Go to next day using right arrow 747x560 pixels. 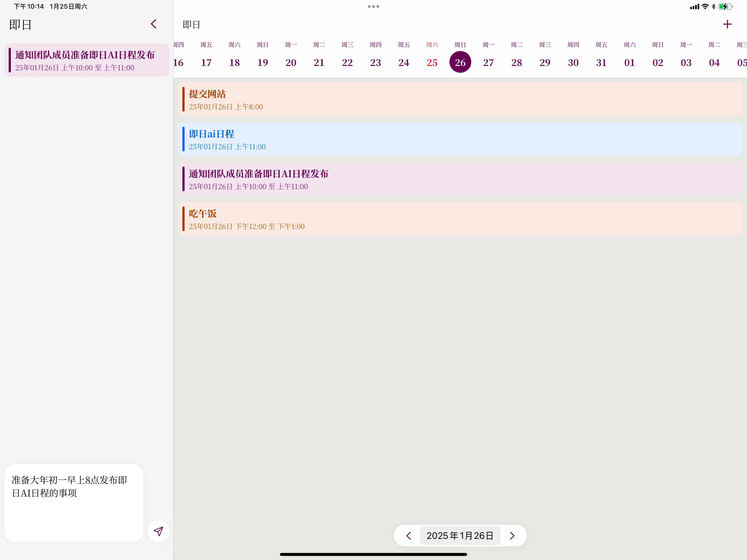[x=512, y=536]
